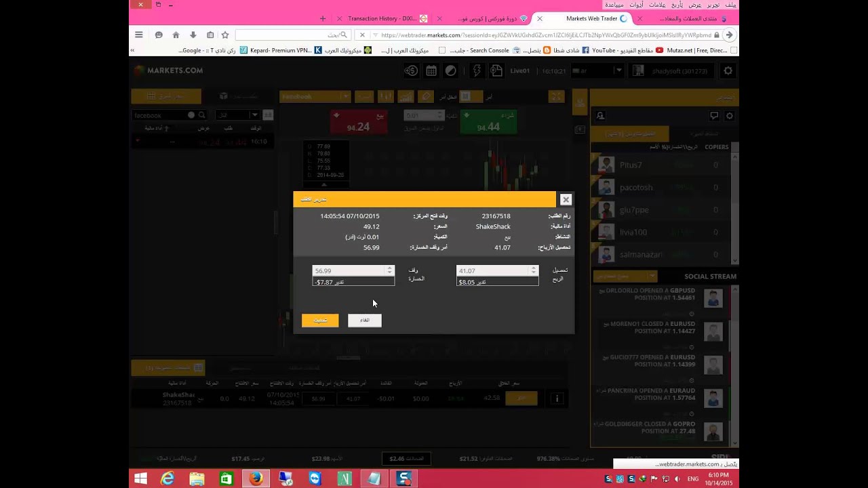
Task: Click the white cancel button in dialog
Action: [x=365, y=321]
